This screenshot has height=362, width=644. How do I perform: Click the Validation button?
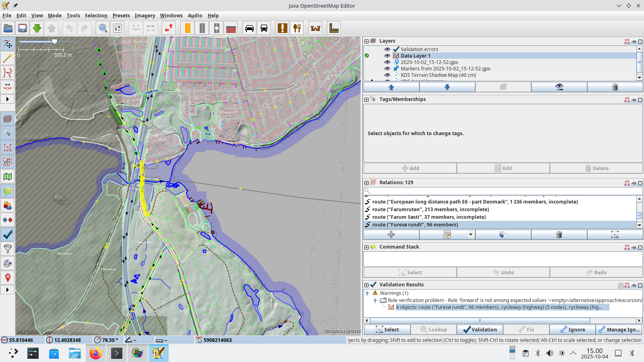pos(480,330)
